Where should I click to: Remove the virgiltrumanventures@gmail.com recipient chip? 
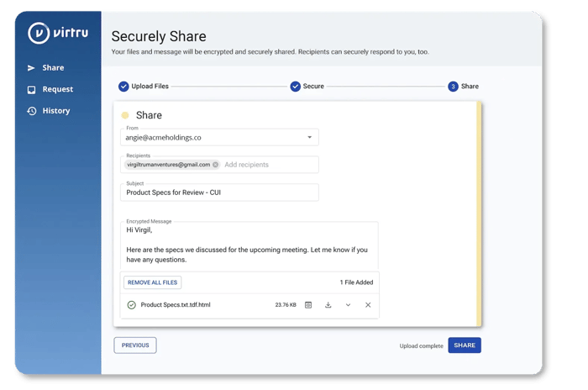pos(216,165)
